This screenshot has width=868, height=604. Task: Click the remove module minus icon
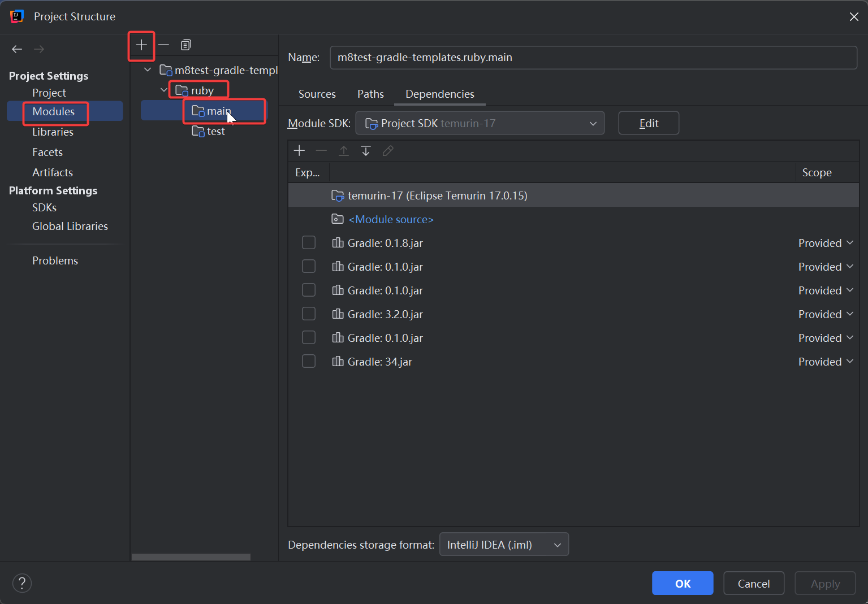pos(163,45)
